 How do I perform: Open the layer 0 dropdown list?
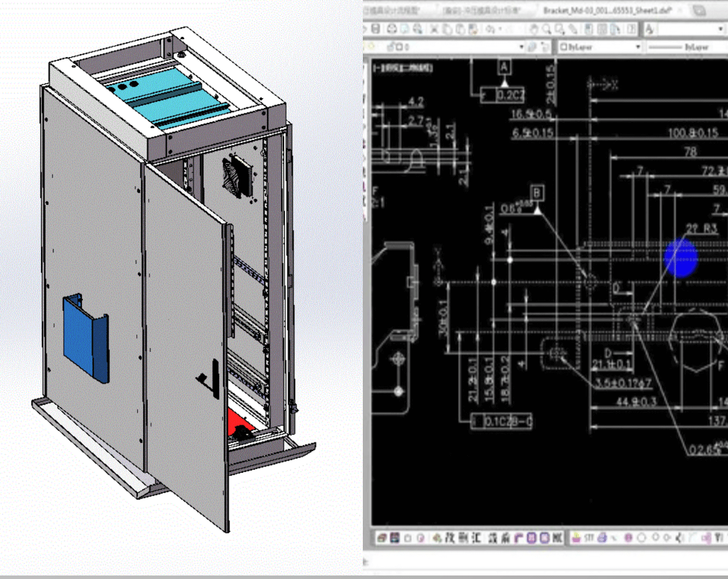[x=521, y=46]
